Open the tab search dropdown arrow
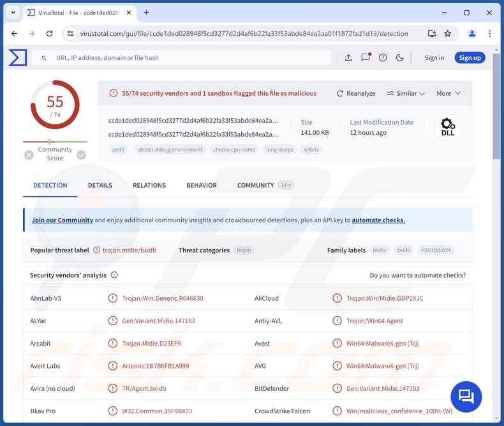The image size is (504, 426). point(13,13)
